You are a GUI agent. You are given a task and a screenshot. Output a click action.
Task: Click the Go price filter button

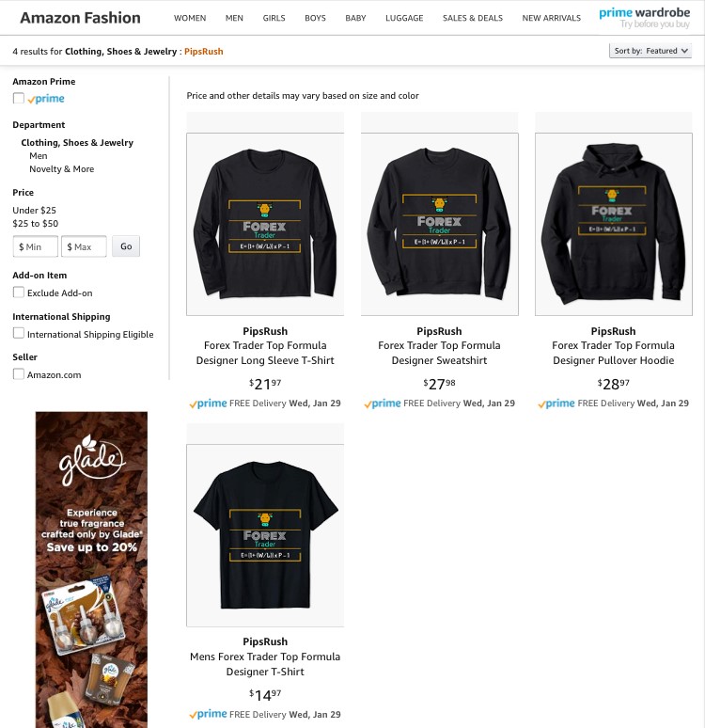click(126, 246)
